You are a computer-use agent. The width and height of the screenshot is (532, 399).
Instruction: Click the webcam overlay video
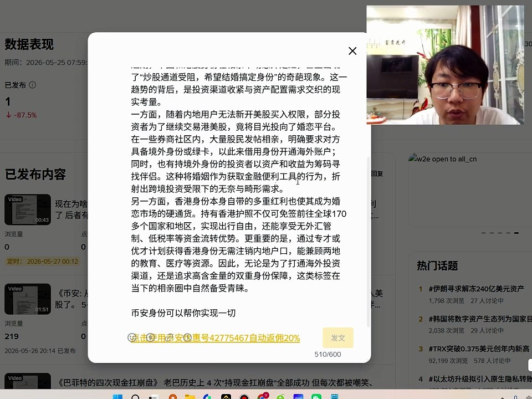(x=445, y=65)
